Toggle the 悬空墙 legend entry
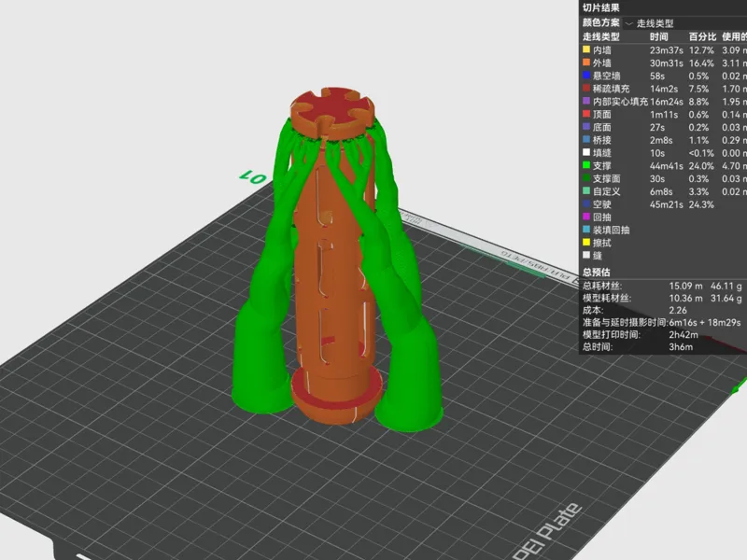Screen dimensions: 747x560 663,76
